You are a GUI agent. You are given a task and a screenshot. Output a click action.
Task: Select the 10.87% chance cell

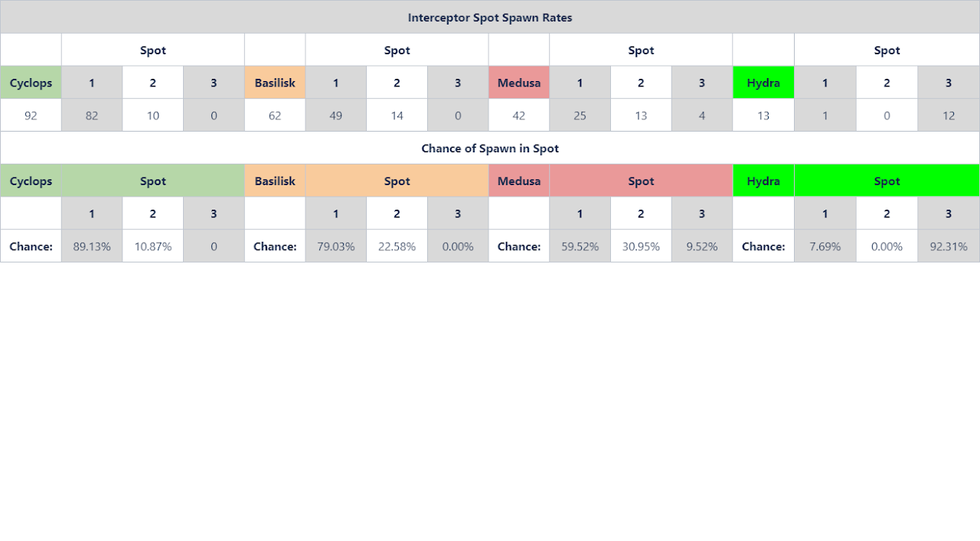(x=152, y=246)
